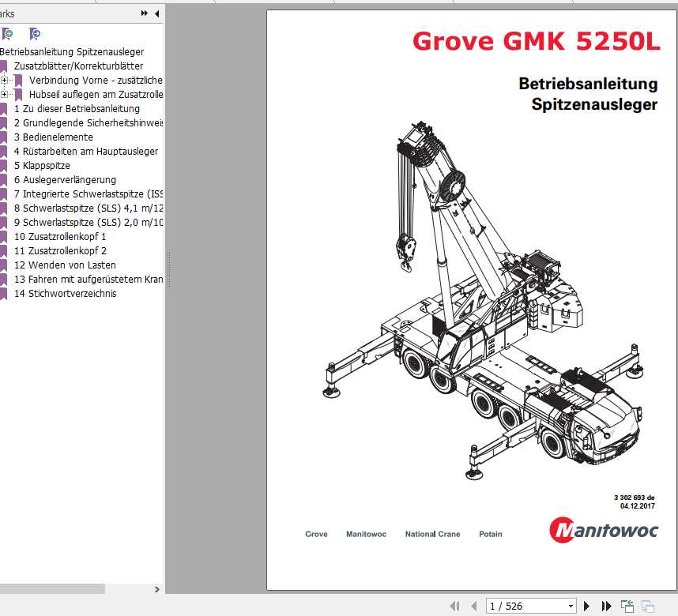
Task: Click the greyed split view icon
Action: click(x=648, y=606)
